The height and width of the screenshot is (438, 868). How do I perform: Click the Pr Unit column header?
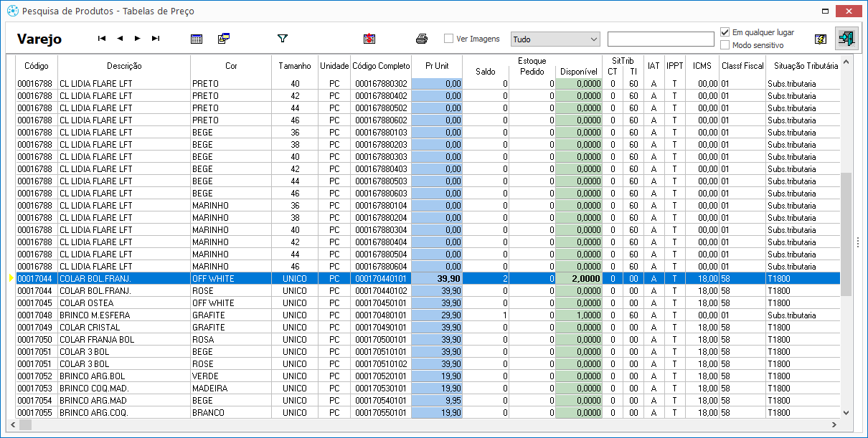click(x=437, y=66)
